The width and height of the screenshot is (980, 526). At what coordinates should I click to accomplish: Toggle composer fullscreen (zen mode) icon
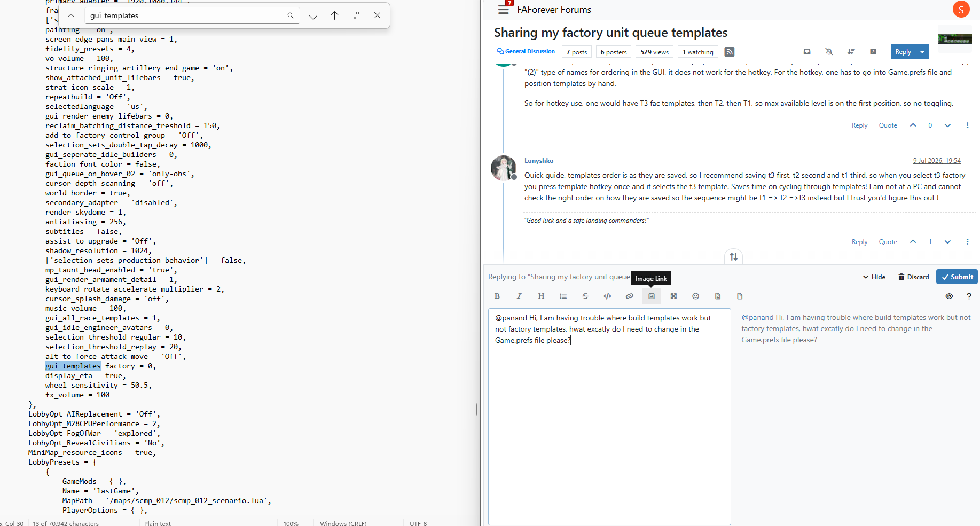tap(673, 296)
